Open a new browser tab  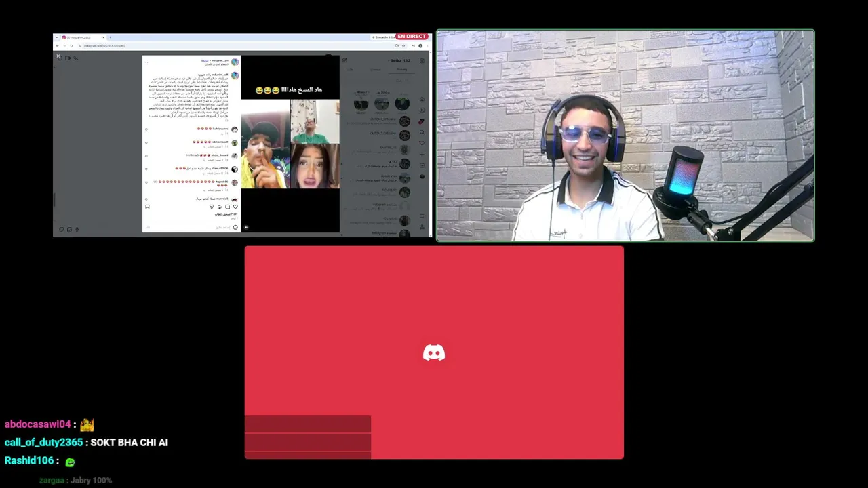(x=111, y=37)
